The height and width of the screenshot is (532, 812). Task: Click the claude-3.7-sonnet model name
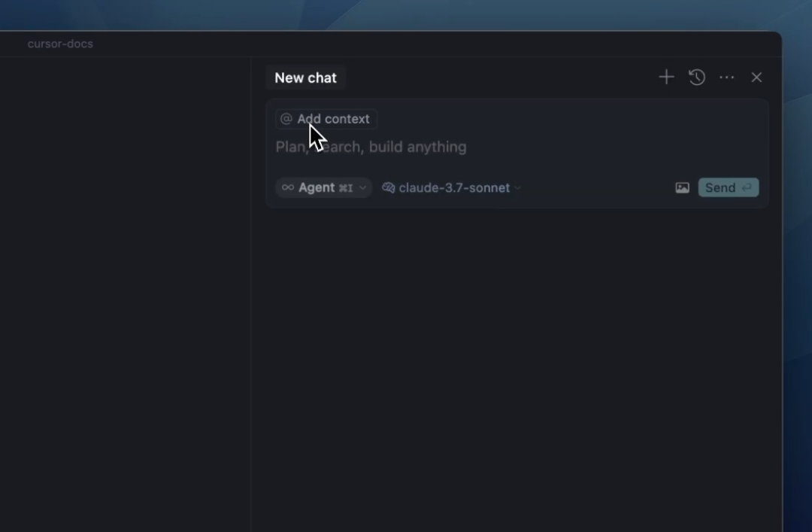pos(454,187)
